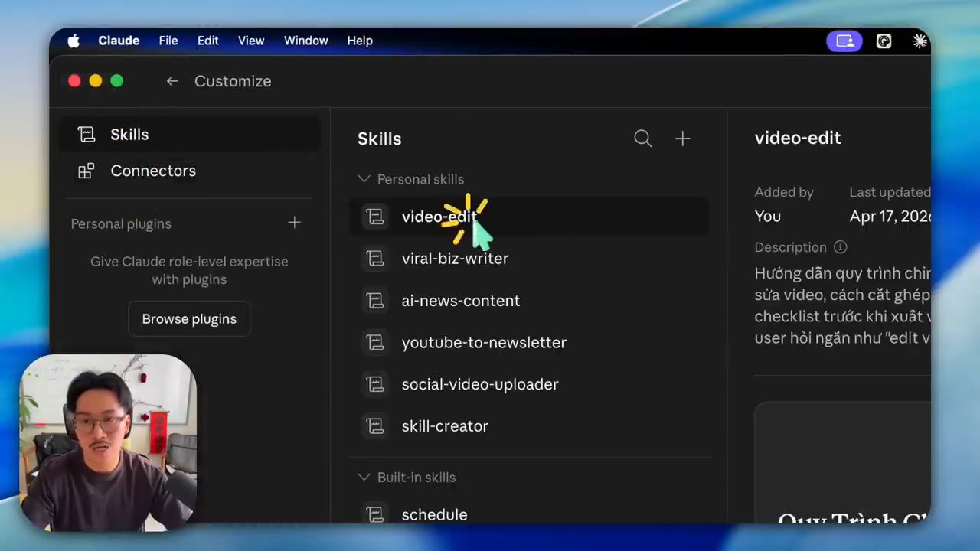Click the Skills list heading
This screenshot has width=980, height=551.
(x=380, y=139)
